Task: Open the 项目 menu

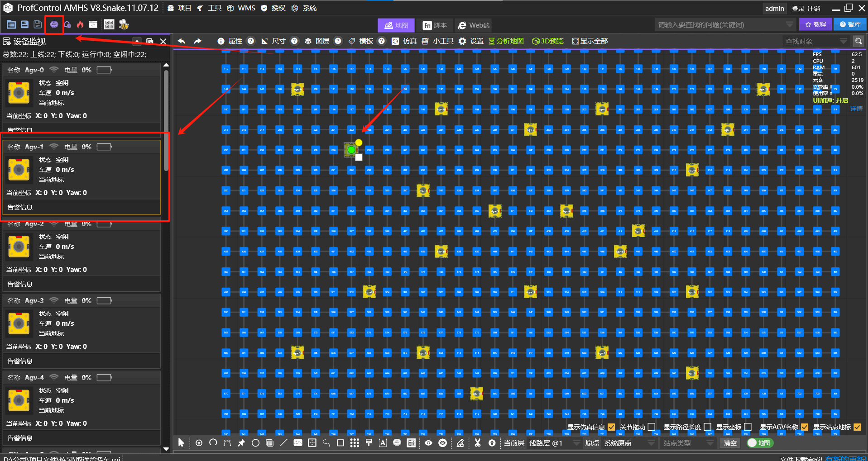Action: tap(179, 8)
